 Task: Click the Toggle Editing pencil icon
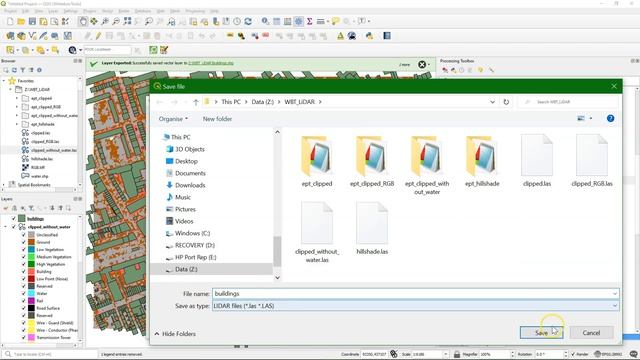98,36
